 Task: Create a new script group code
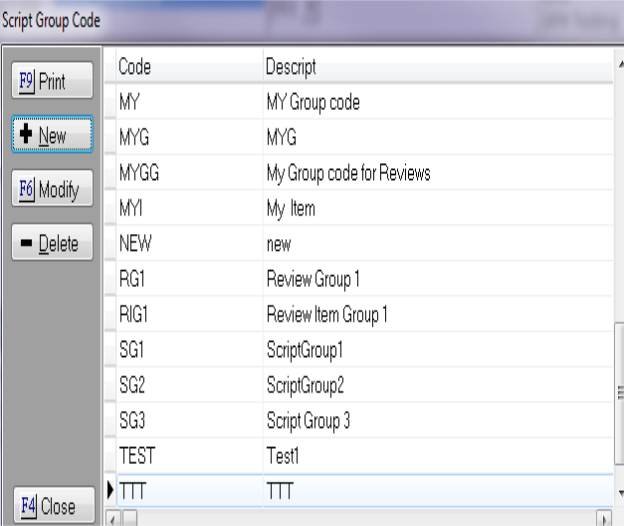click(x=52, y=134)
